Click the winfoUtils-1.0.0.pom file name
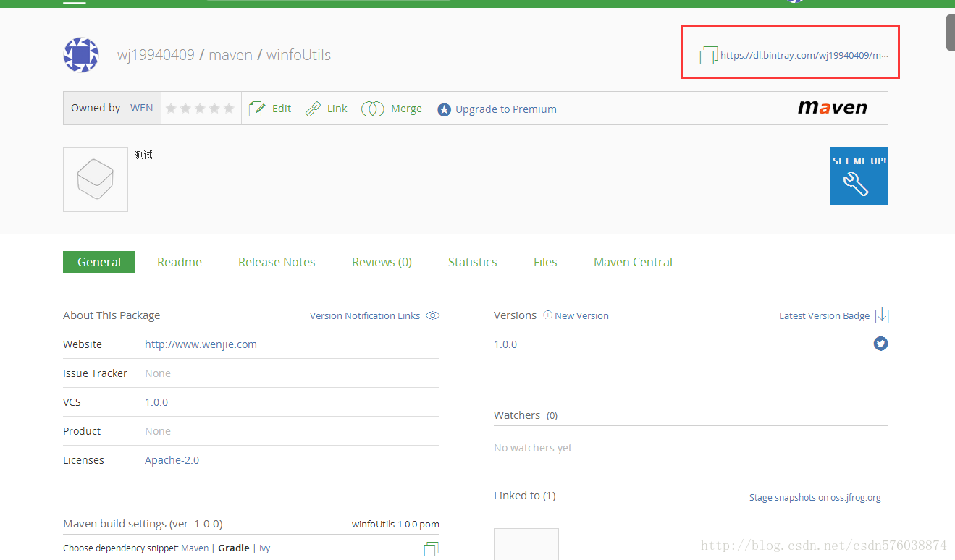Screen dimensions: 955x560 point(395,524)
